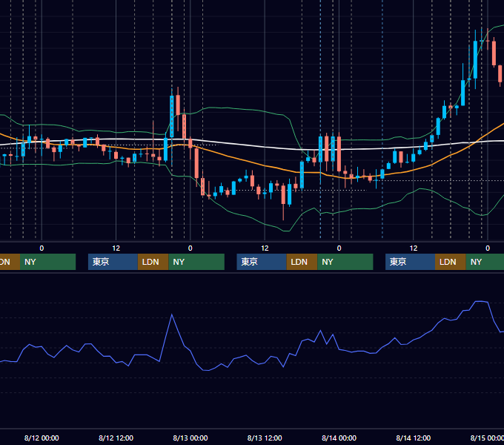Select the NY session block covering 8/15 00:00
The image size is (504, 445).
(485, 262)
